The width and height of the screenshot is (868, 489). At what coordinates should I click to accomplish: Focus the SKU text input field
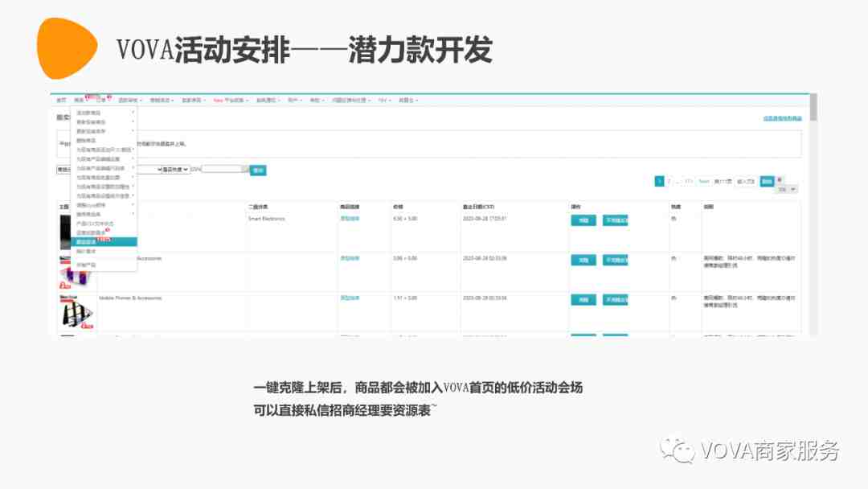[x=224, y=169]
